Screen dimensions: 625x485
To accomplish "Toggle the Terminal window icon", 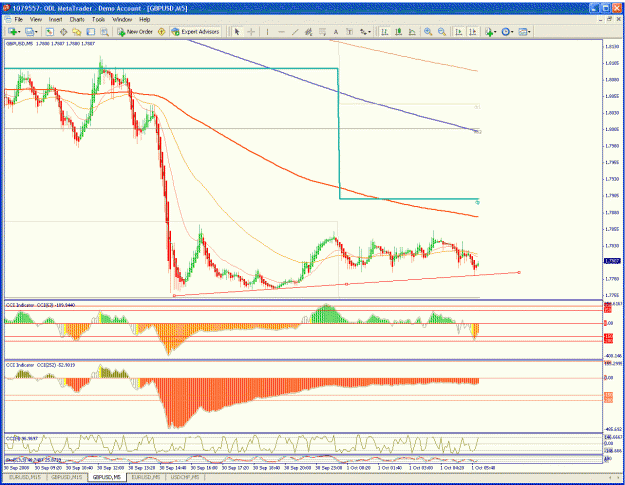I will coord(90,32).
